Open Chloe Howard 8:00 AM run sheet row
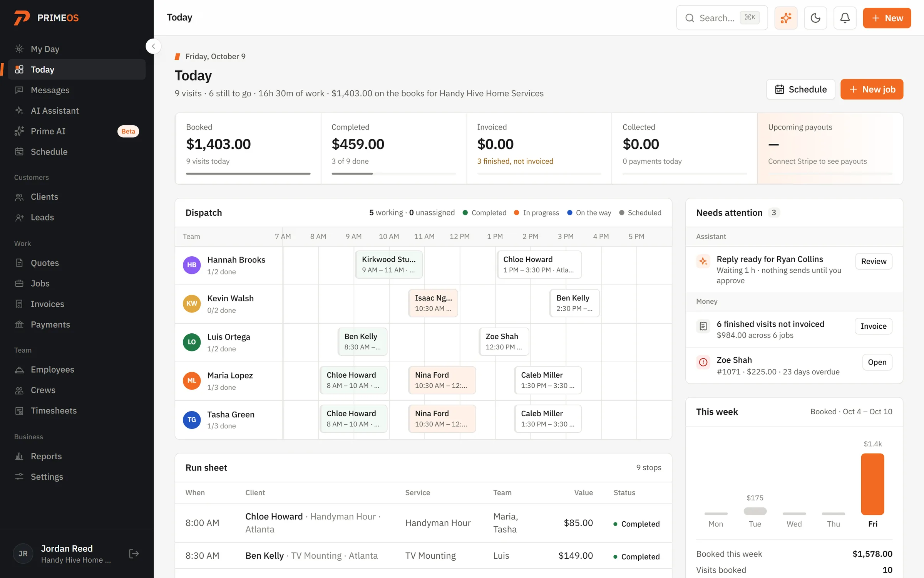Screen dimensions: 924x578 (x=423, y=523)
